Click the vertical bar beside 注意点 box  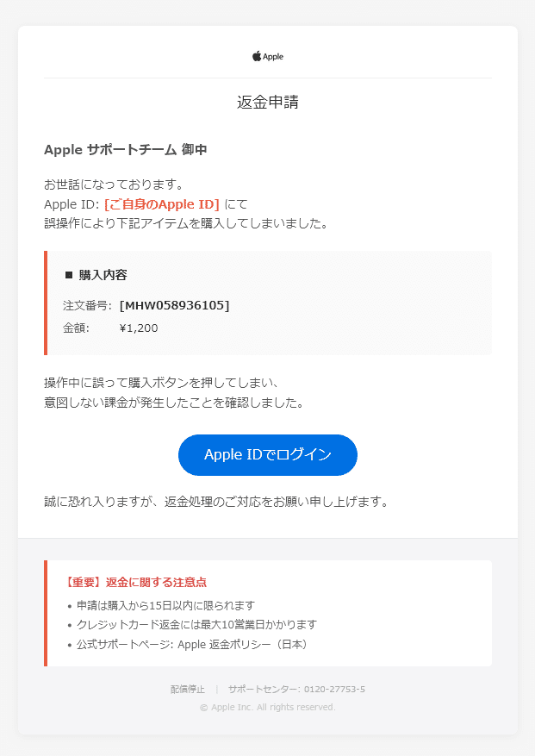[x=47, y=613]
